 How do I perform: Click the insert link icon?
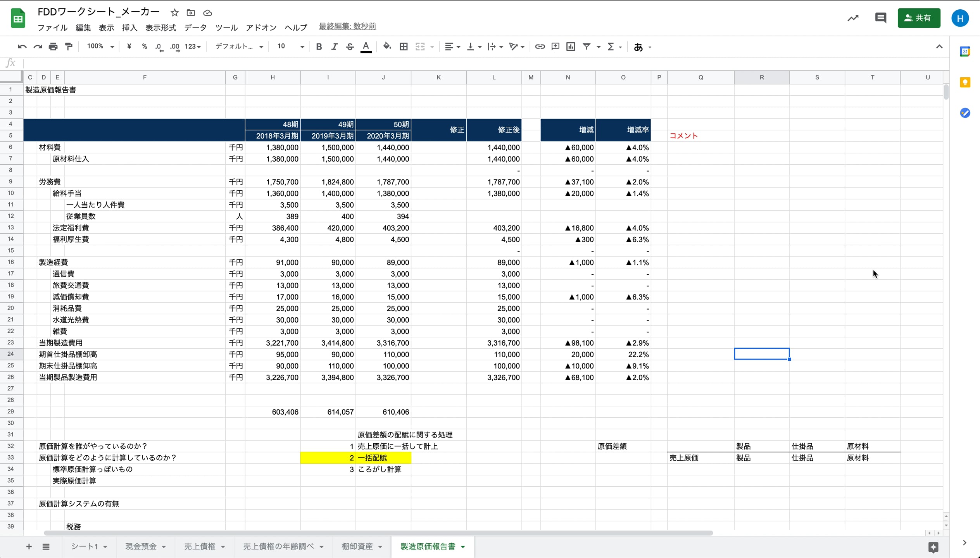(x=540, y=46)
